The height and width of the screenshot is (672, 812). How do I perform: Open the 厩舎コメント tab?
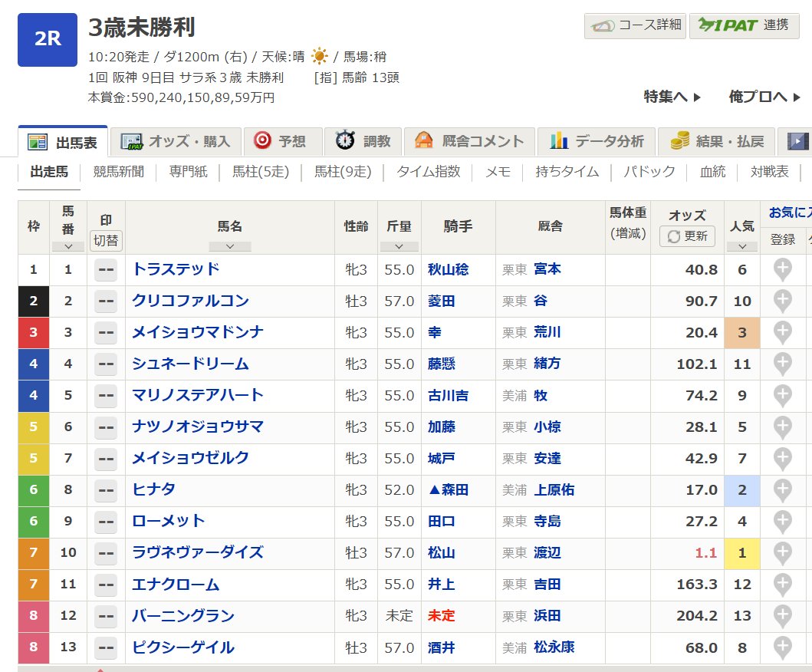pos(470,141)
